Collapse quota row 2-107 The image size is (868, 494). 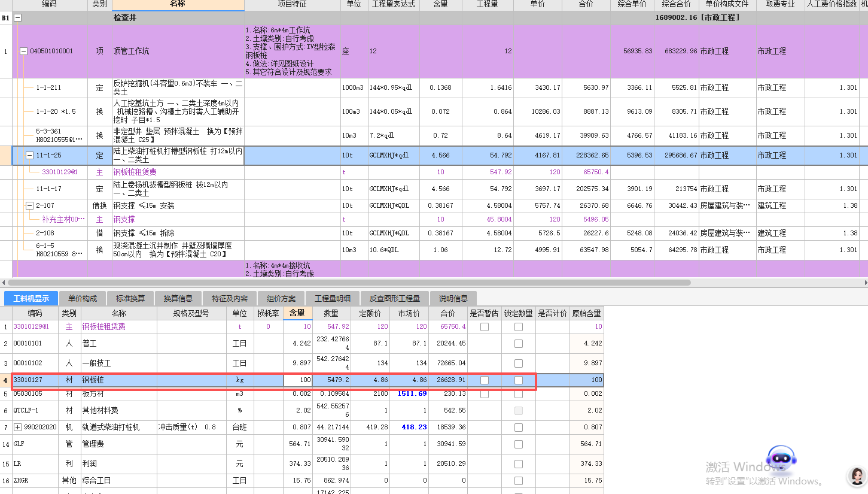(29, 206)
